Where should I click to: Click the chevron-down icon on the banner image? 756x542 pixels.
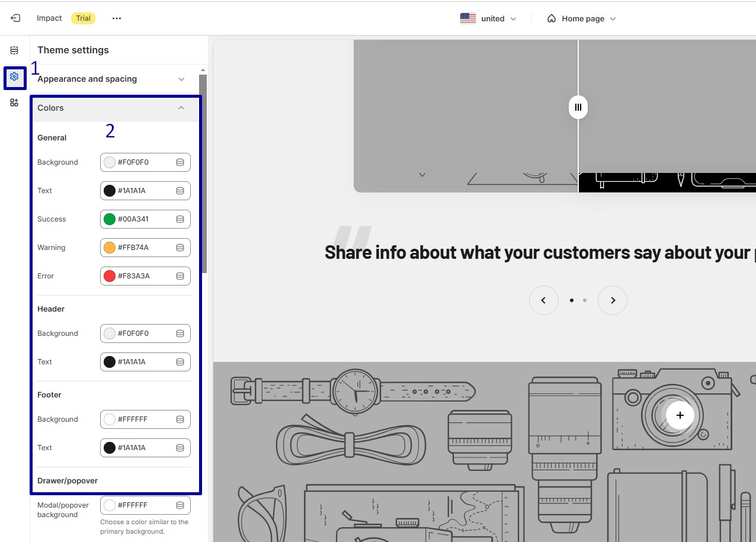click(422, 175)
